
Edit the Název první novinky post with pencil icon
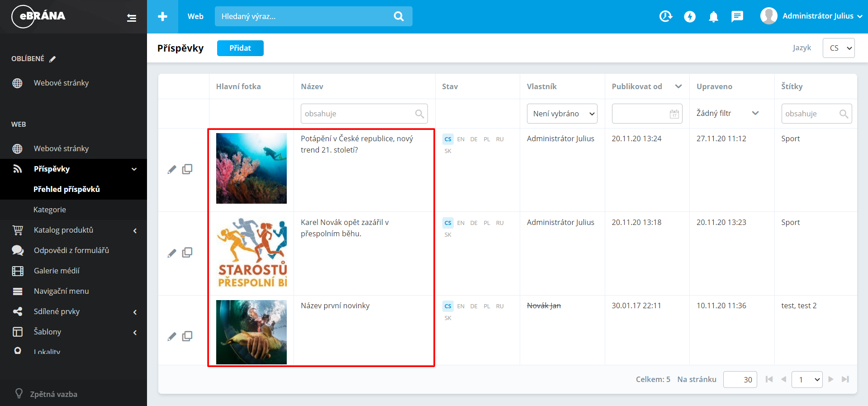[172, 337]
